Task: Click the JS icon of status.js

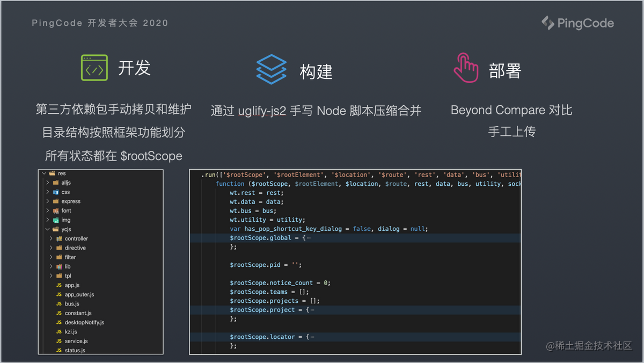Action: tap(59, 350)
